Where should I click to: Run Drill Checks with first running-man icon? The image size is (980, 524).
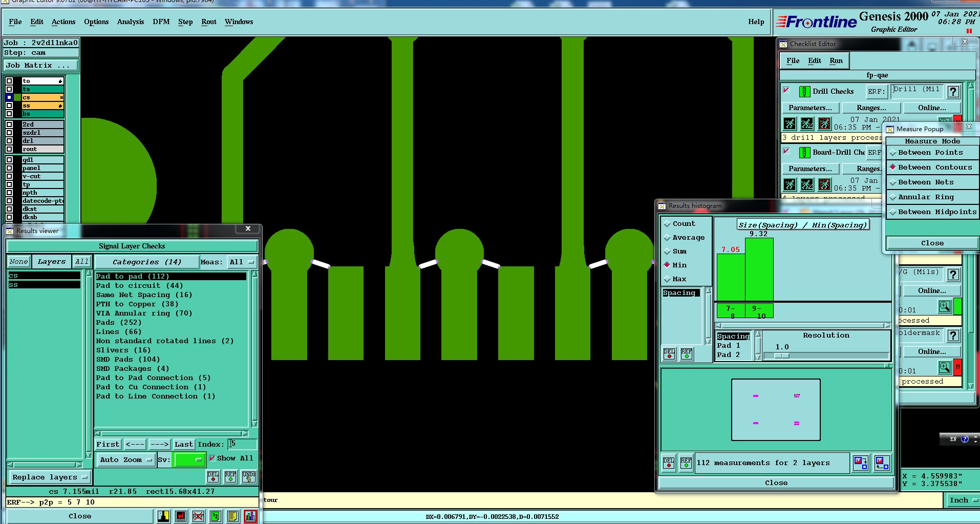tap(790, 123)
